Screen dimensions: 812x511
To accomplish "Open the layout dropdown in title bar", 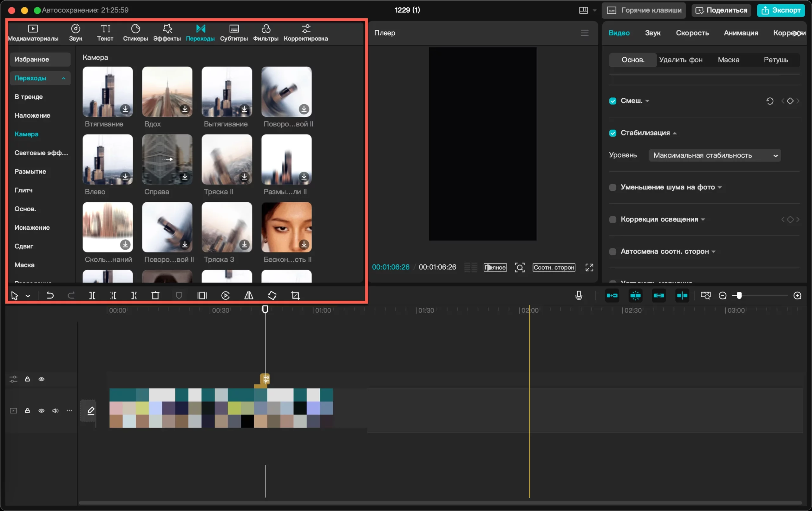I will pos(594,10).
